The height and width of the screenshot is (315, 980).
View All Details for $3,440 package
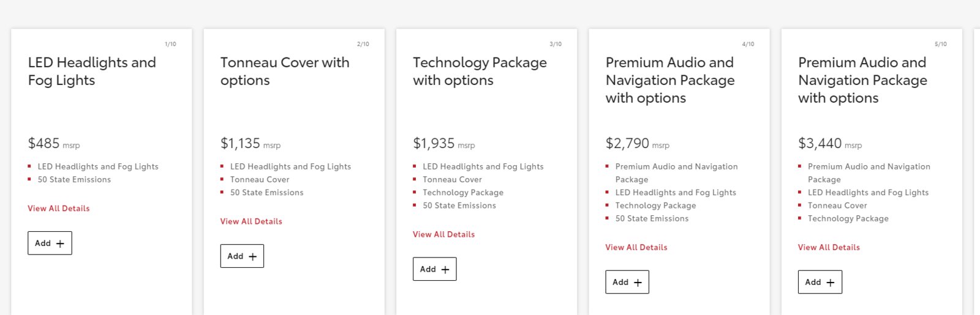point(829,247)
